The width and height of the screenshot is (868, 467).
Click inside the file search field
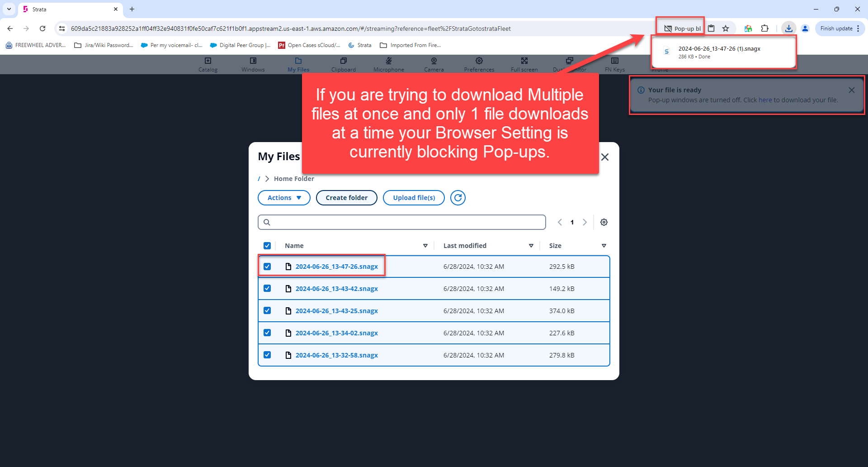click(401, 222)
